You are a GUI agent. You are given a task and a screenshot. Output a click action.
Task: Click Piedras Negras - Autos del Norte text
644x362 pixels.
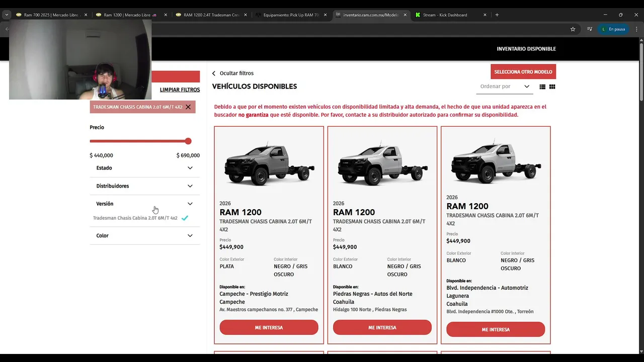373,294
